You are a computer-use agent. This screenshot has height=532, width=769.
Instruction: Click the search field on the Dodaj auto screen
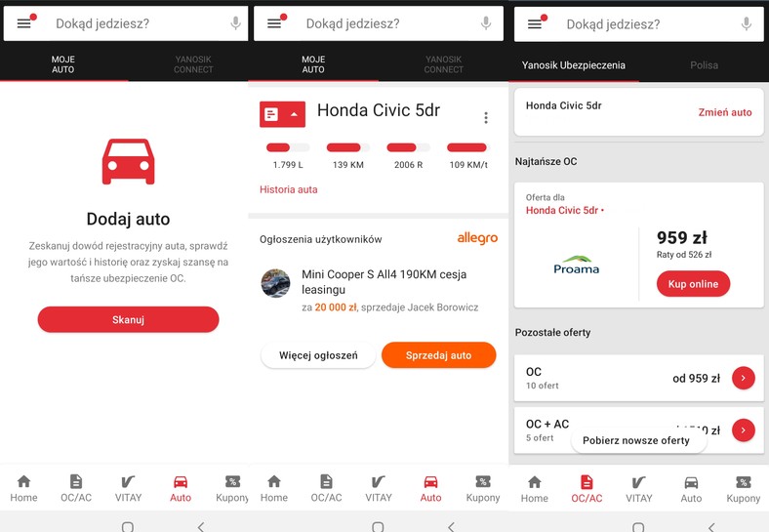tap(126, 23)
